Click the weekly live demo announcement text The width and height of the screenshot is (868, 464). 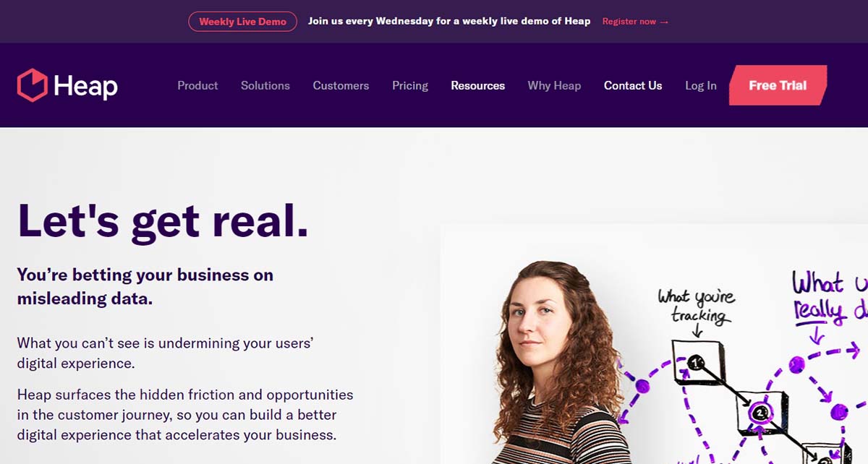pos(449,21)
